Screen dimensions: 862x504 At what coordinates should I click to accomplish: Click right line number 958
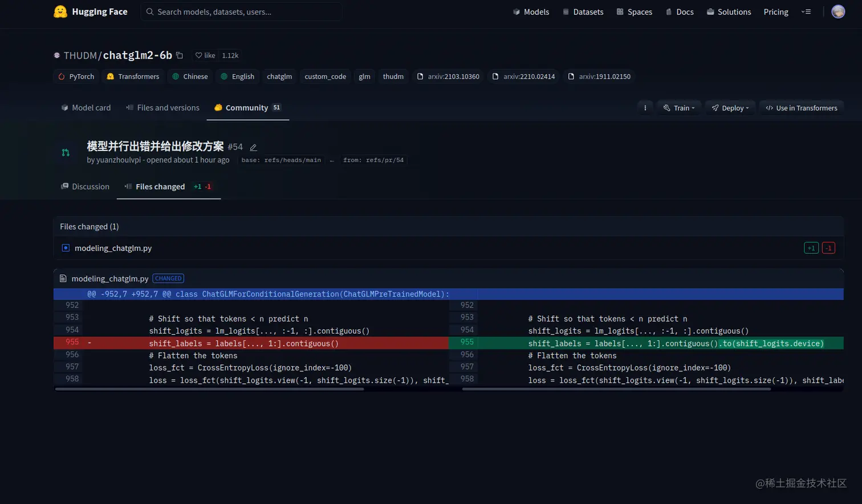[x=467, y=379]
